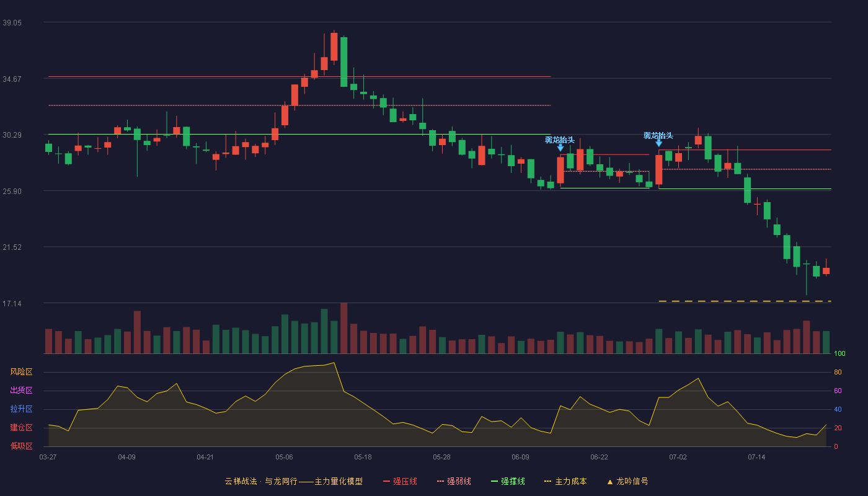The image size is (868, 496).
Task: Click the 05-06 date label
Action: [284, 457]
